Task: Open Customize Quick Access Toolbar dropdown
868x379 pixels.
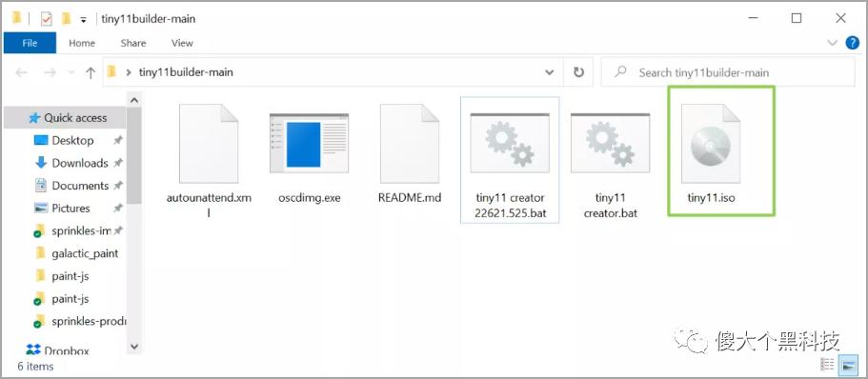Action: tap(83, 20)
